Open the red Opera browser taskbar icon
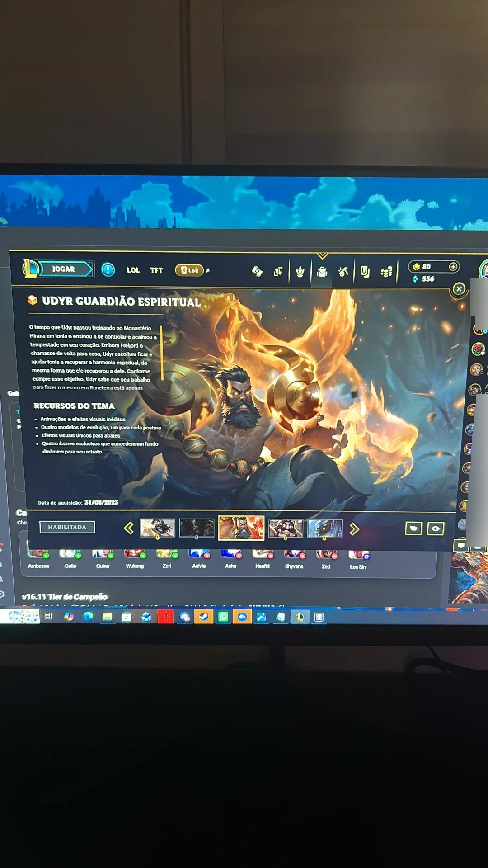Viewport: 488px width, 868px height. 165,617
